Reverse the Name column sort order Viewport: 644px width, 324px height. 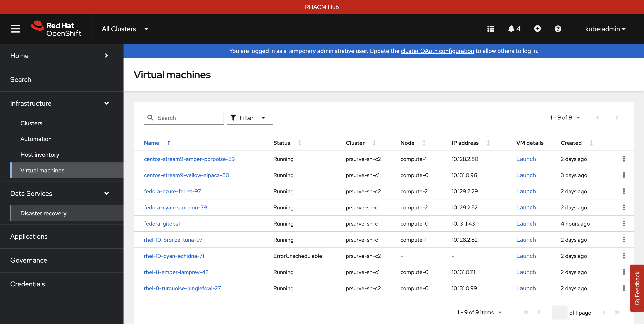click(x=169, y=143)
